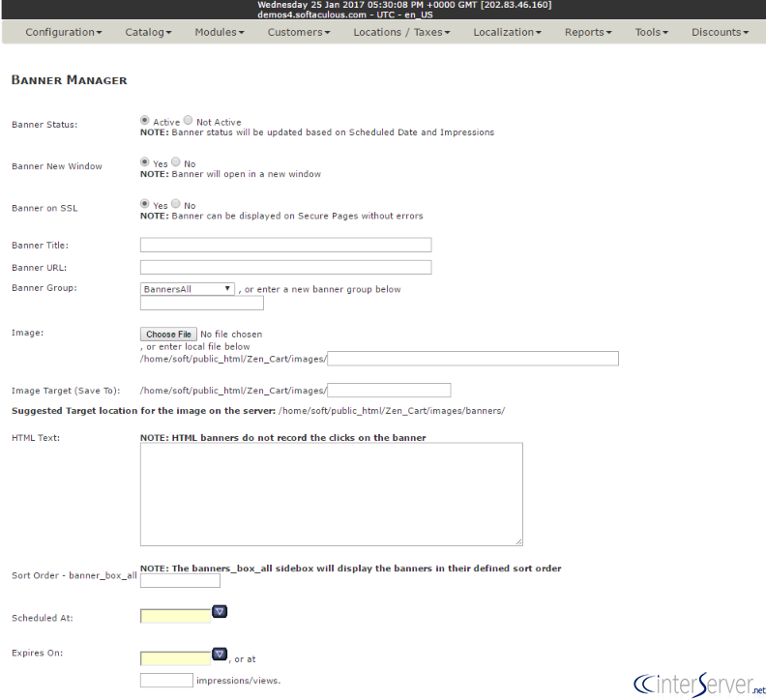This screenshot has width=766, height=700.
Task: Select the Active banner status radio
Action: click(x=145, y=120)
